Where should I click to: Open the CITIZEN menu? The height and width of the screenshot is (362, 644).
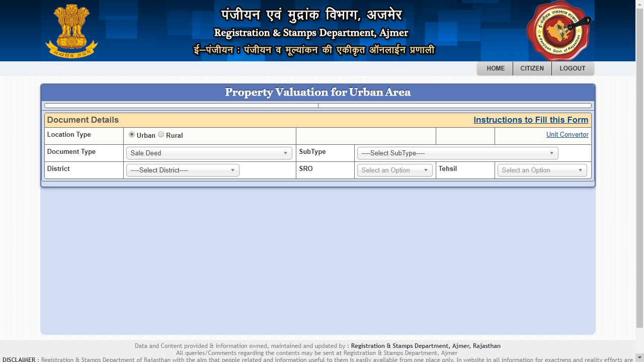pyautogui.click(x=532, y=68)
